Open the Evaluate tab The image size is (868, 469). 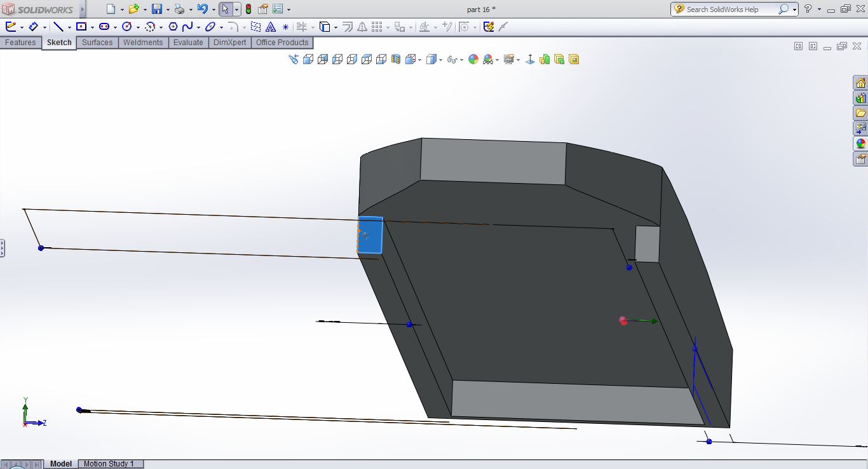pos(188,43)
